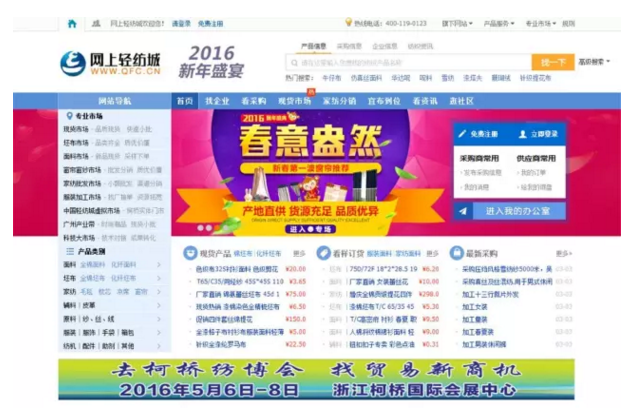Click the 最新采购 section icon

(457, 254)
